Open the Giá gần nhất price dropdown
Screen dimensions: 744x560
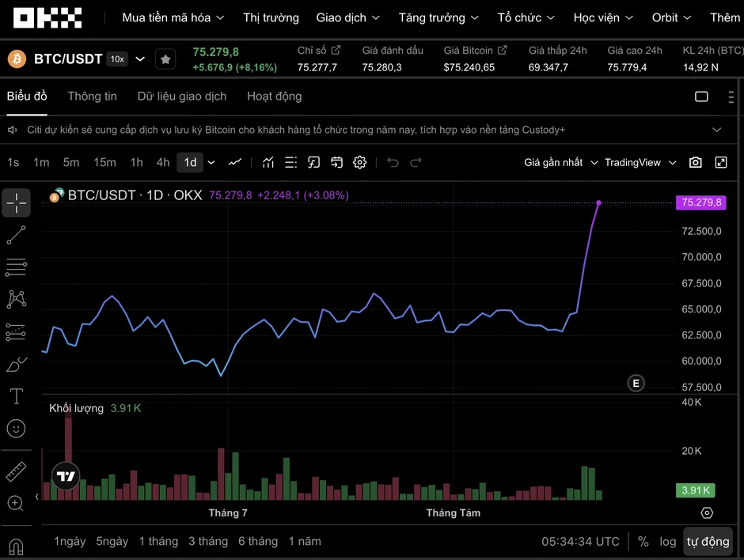[x=560, y=163]
